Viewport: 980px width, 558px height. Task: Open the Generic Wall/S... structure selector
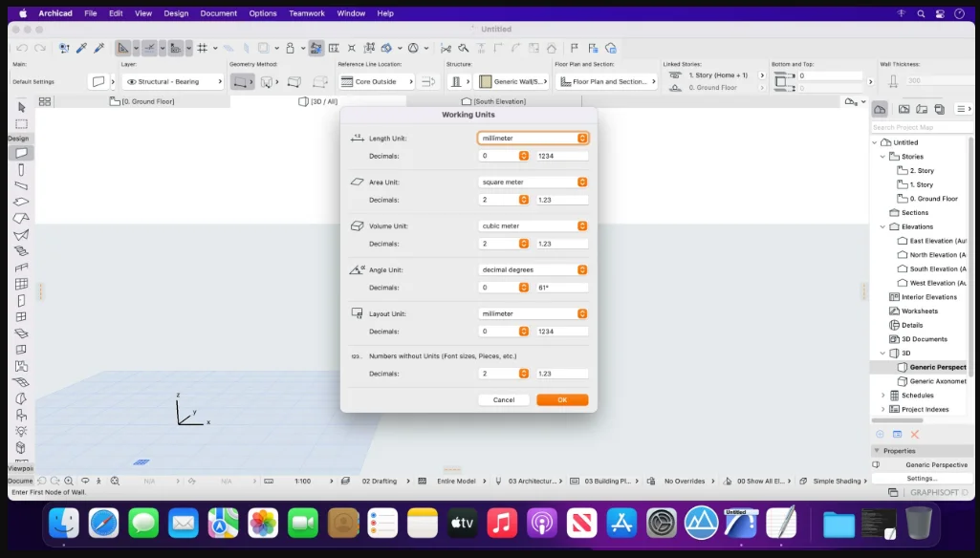513,82
